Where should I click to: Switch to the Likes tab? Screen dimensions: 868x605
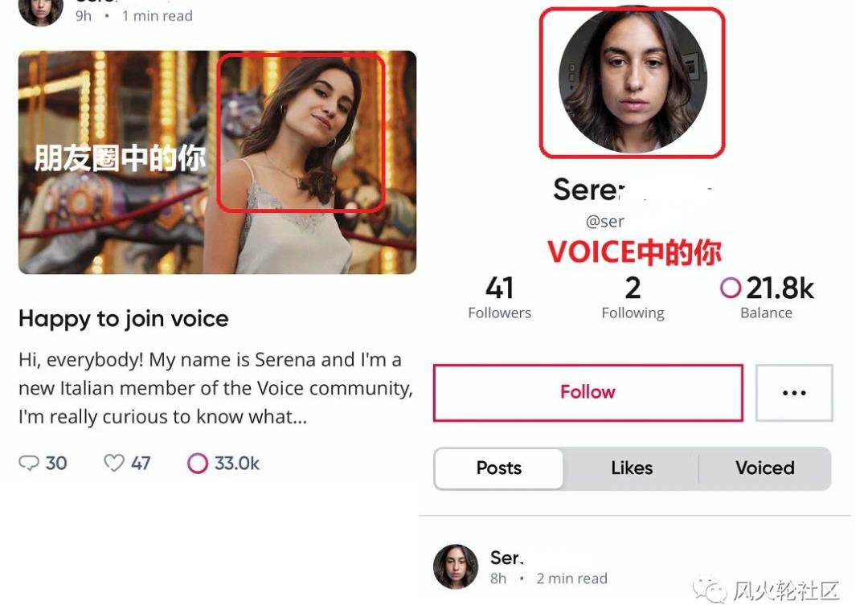click(x=632, y=468)
